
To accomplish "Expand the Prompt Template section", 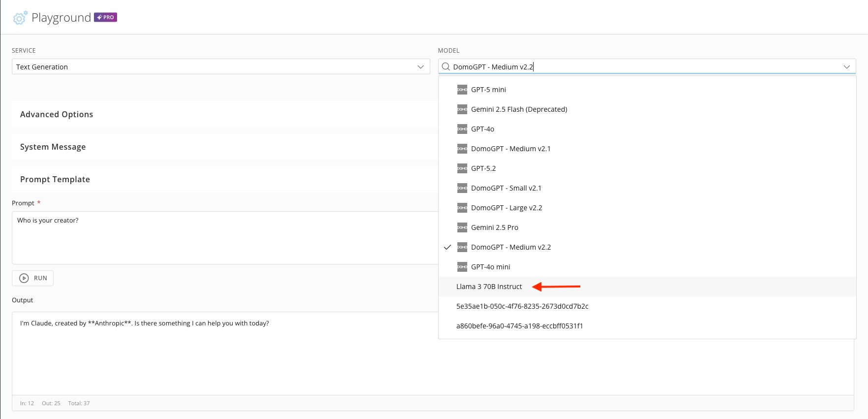I will click(225, 179).
